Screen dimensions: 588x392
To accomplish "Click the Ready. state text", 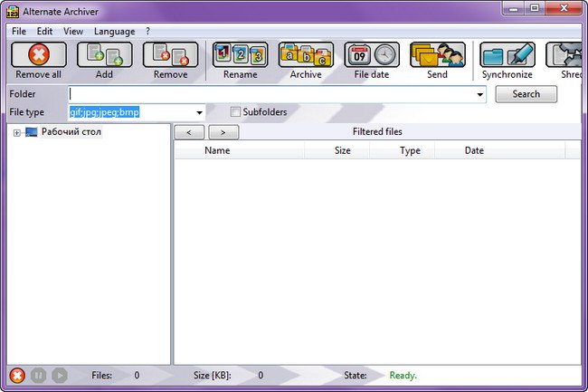I will point(403,375).
